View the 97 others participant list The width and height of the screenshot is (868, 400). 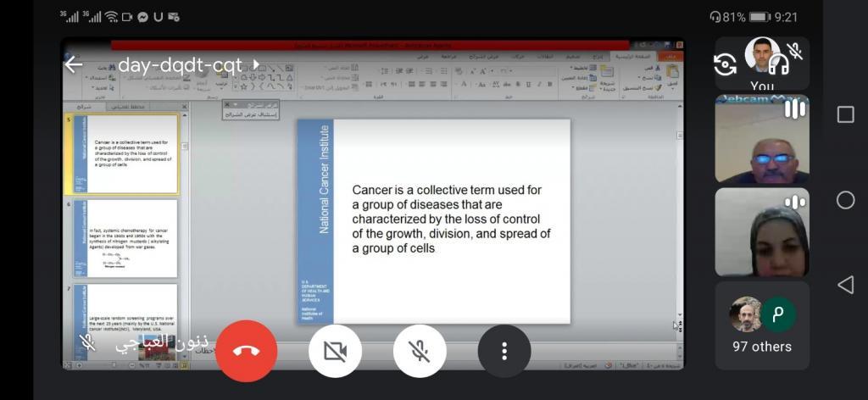pyautogui.click(x=761, y=326)
